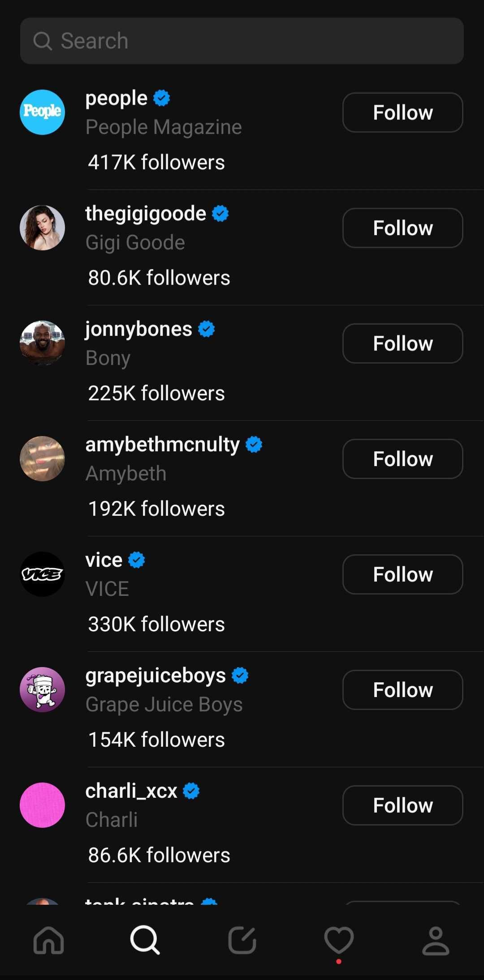Open the pink charli_xcx avatar
The height and width of the screenshot is (980, 484).
tap(43, 805)
